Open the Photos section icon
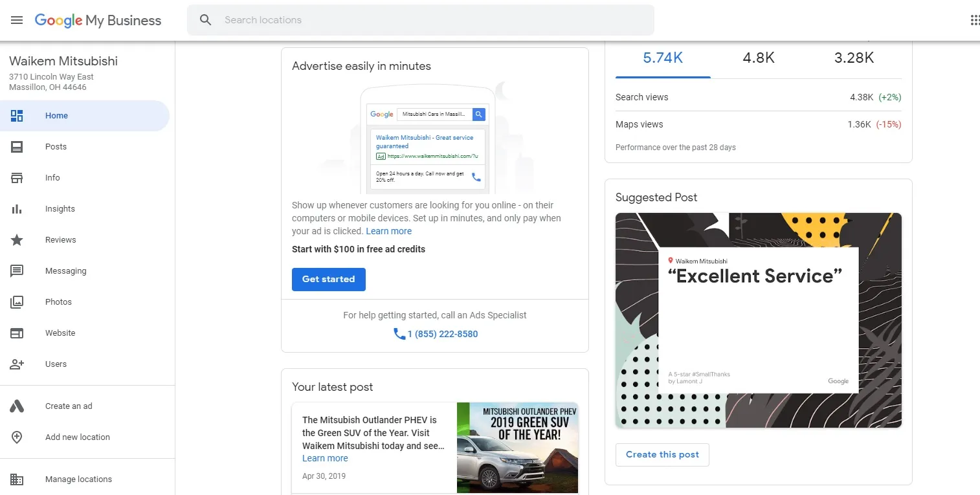The height and width of the screenshot is (495, 980). pyautogui.click(x=17, y=302)
